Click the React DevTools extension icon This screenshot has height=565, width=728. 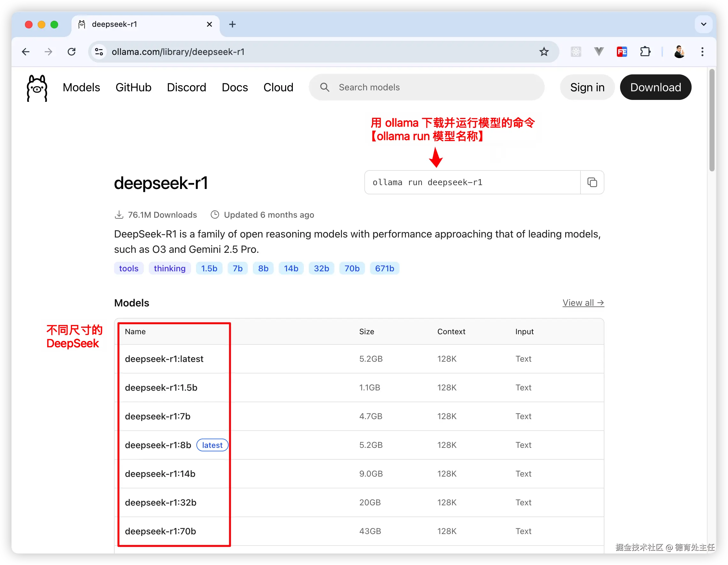(x=576, y=52)
